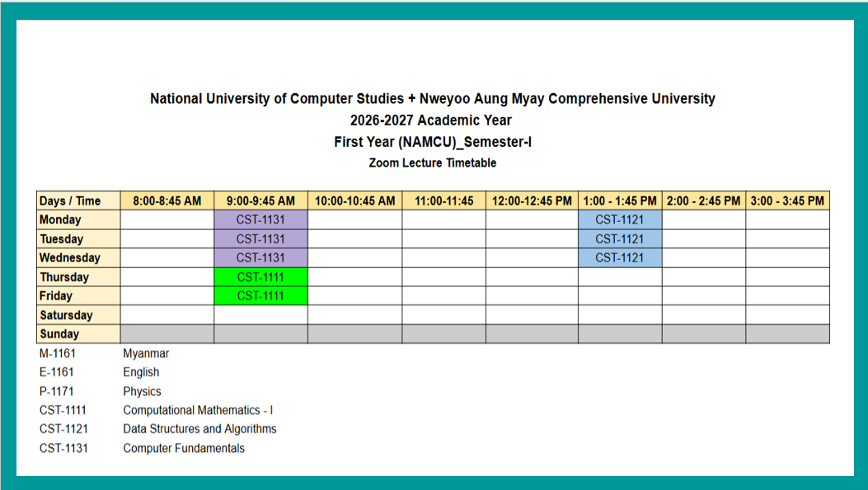This screenshot has height=490, width=868.
Task: Select the Thursday row label
Action: point(78,277)
